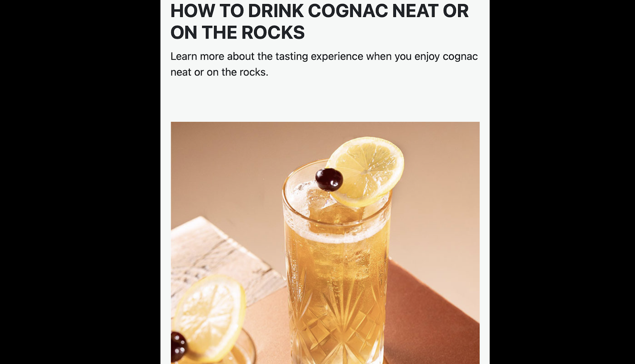This screenshot has height=364, width=635.
Task: Click the black margin left of the article
Action: coord(80,182)
